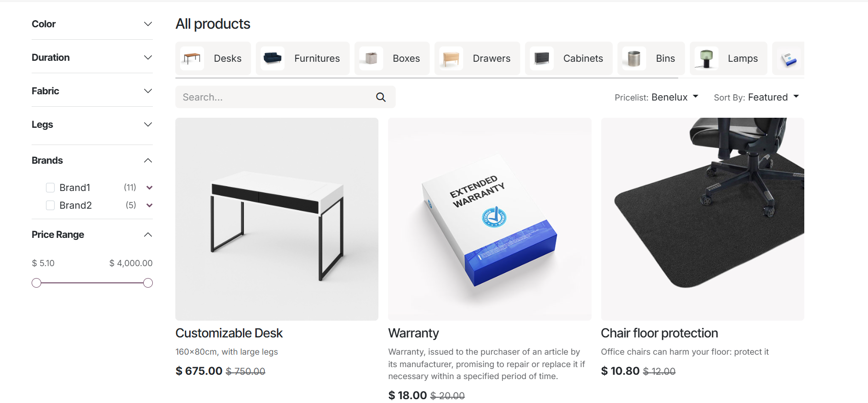Click into the product Search field
Image resolution: width=868 pixels, height=403 pixels.
273,97
